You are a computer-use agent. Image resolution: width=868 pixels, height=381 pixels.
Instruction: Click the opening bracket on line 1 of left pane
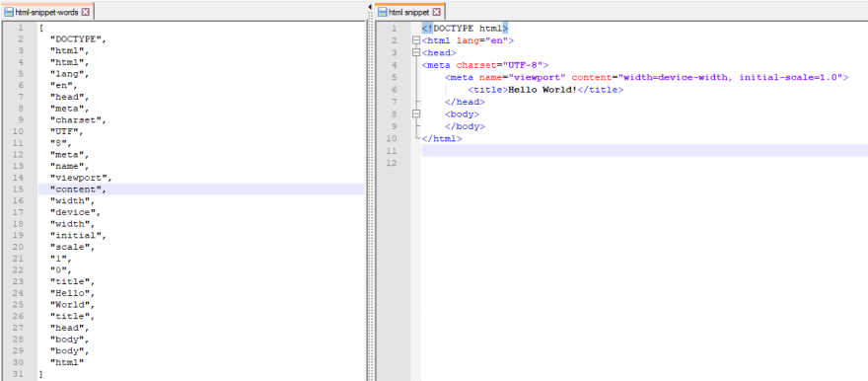pyautogui.click(x=41, y=28)
